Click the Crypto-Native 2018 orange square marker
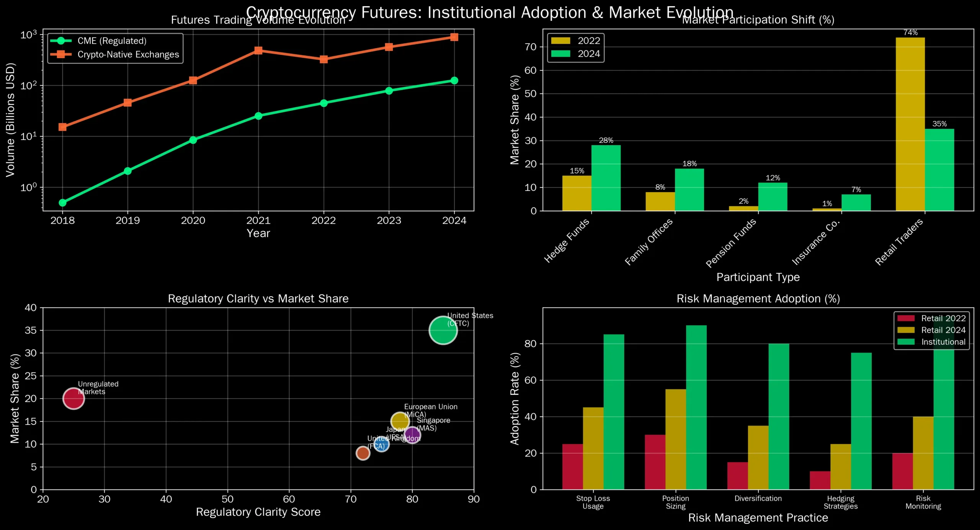Viewport: 980px width, 530px height. [62, 127]
